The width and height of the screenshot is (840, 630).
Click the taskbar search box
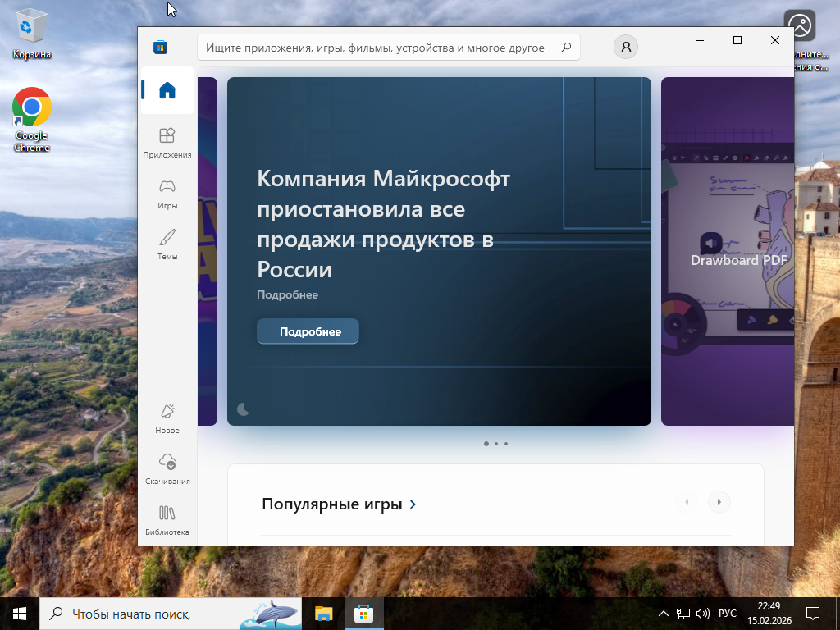(171, 614)
